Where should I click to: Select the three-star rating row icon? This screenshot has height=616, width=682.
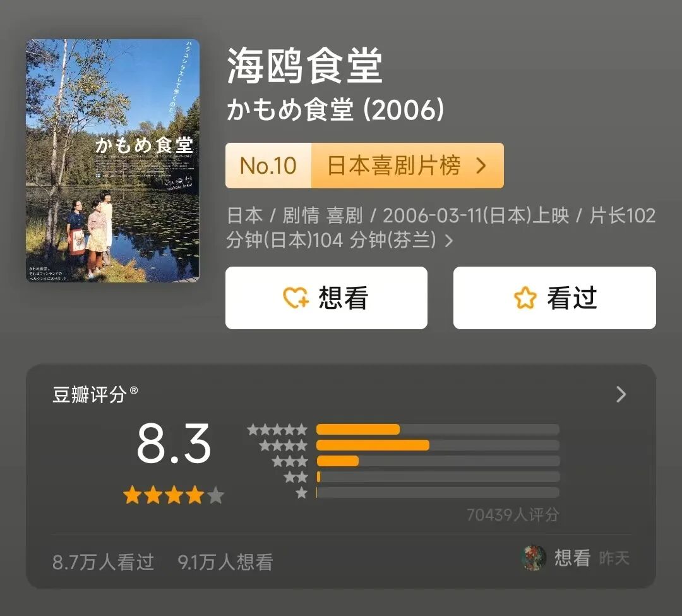290,461
